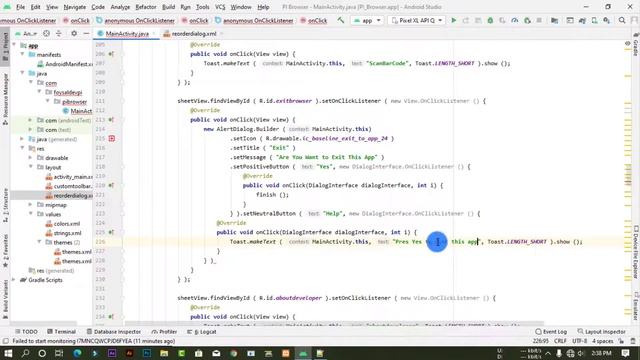This screenshot has height=360, width=640.
Task: Click override gutter marker at line 206
Action: pyautogui.click(x=111, y=54)
